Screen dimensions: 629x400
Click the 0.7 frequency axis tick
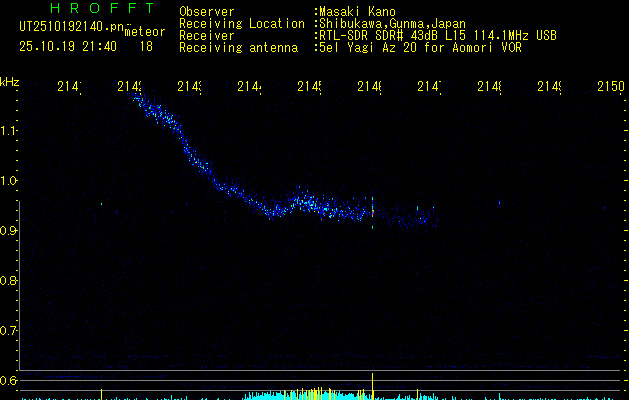[9, 331]
